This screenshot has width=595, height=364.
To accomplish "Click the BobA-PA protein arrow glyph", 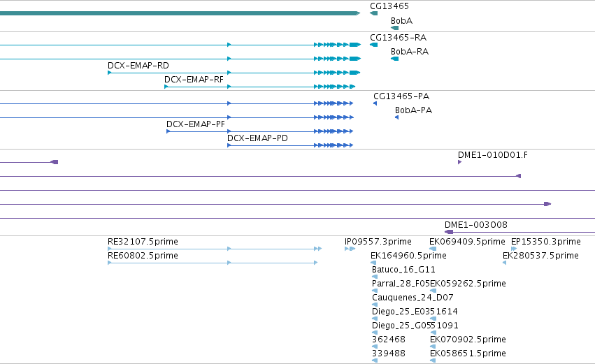I will coord(397,117).
